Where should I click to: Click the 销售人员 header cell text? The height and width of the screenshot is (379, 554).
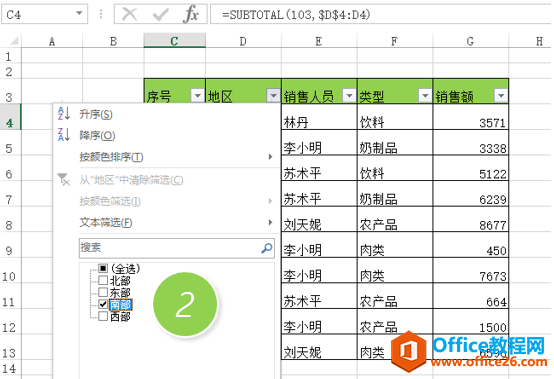pyautogui.click(x=308, y=96)
